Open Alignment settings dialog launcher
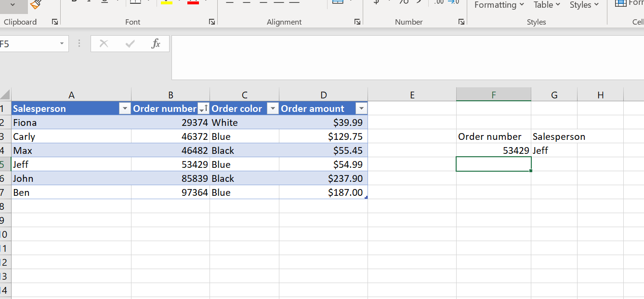 point(357,22)
